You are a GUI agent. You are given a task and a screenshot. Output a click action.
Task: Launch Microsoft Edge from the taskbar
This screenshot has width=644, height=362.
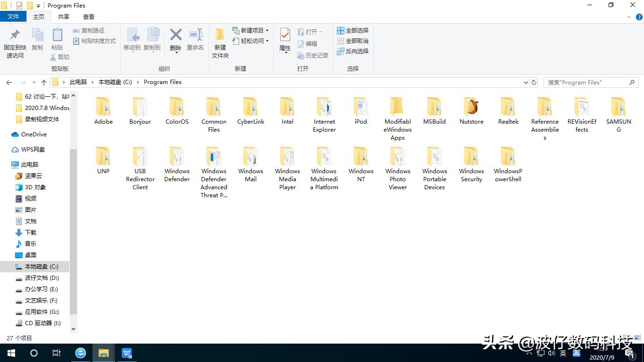(80, 353)
